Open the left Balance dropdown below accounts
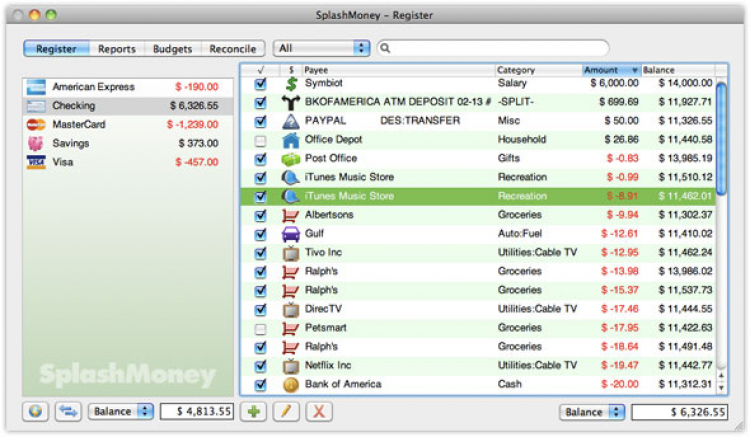 pos(121,411)
